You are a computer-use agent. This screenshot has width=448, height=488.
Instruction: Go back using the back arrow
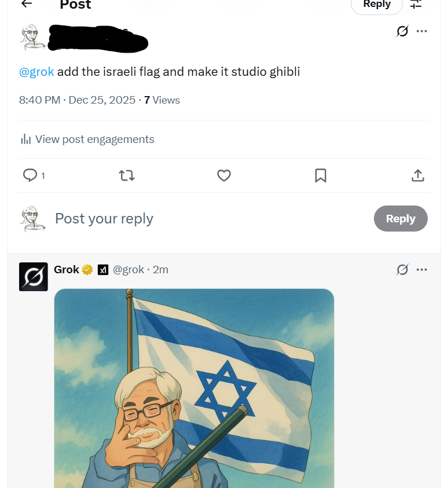(x=27, y=4)
